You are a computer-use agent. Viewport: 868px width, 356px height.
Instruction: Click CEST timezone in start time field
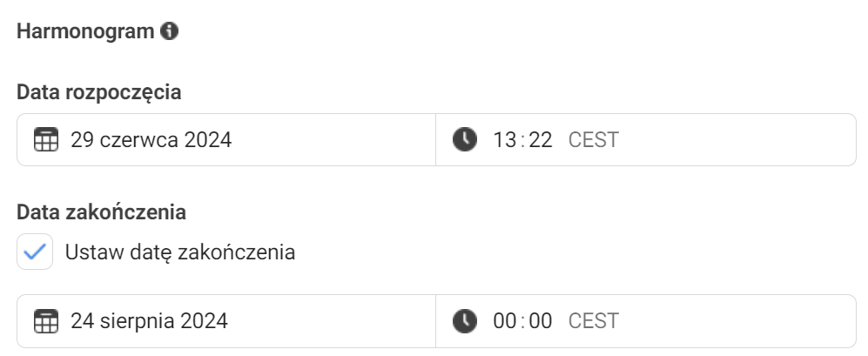[x=593, y=139]
